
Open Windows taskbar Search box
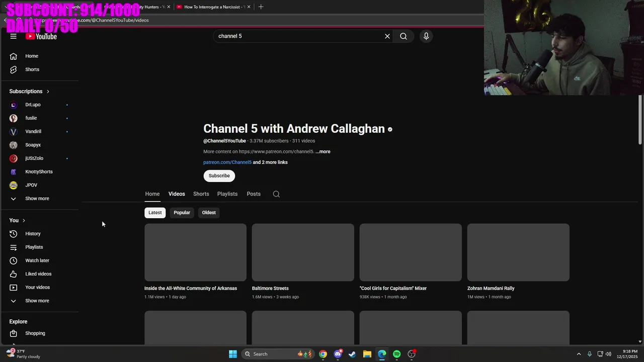click(278, 354)
